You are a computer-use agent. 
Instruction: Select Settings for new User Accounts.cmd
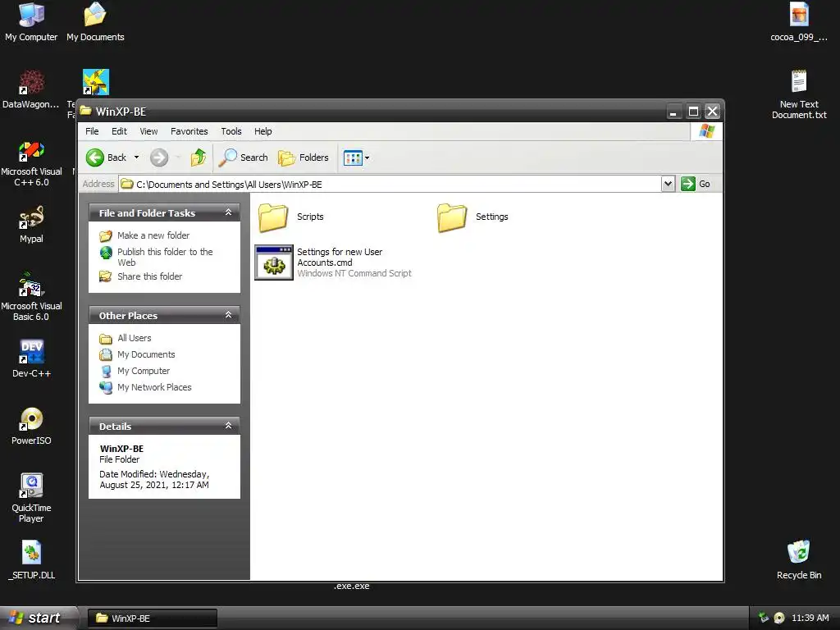pyautogui.click(x=335, y=262)
